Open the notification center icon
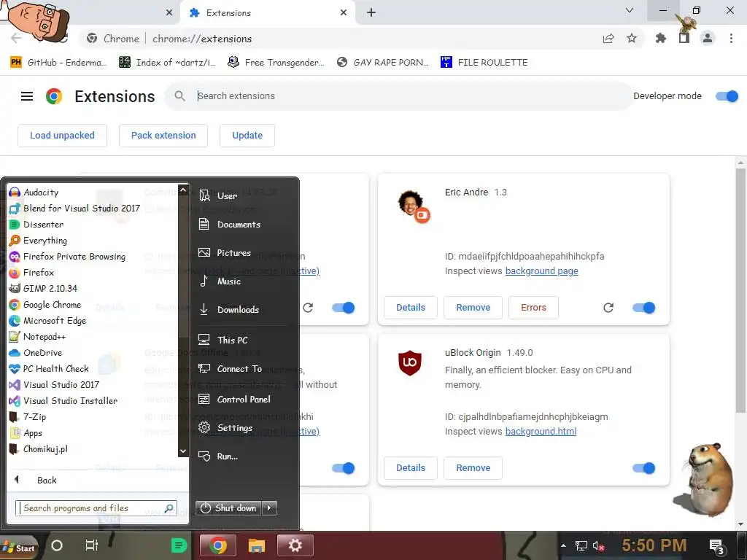Screen dimensions: 747x560 pos(716,546)
